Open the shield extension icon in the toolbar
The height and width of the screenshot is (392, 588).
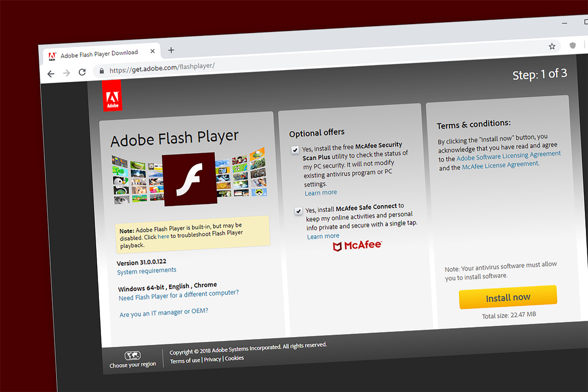pyautogui.click(x=573, y=45)
